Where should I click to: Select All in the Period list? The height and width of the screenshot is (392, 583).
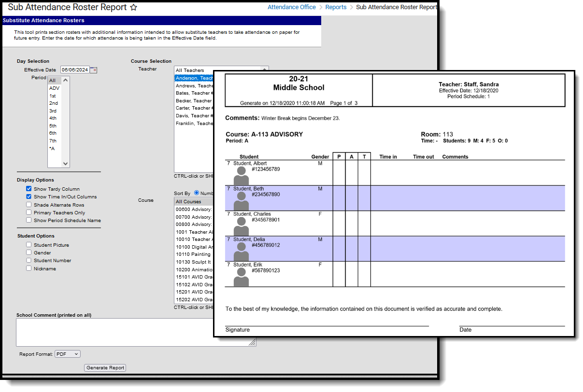point(55,81)
